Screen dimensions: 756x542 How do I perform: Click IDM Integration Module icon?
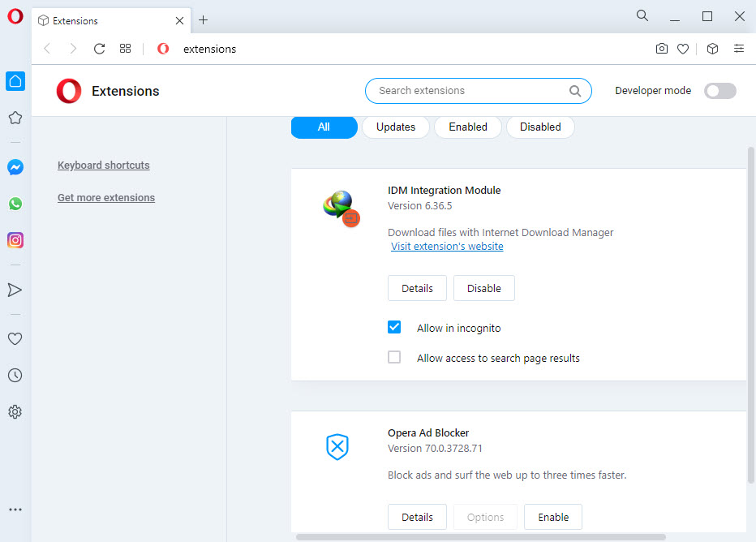pos(341,209)
